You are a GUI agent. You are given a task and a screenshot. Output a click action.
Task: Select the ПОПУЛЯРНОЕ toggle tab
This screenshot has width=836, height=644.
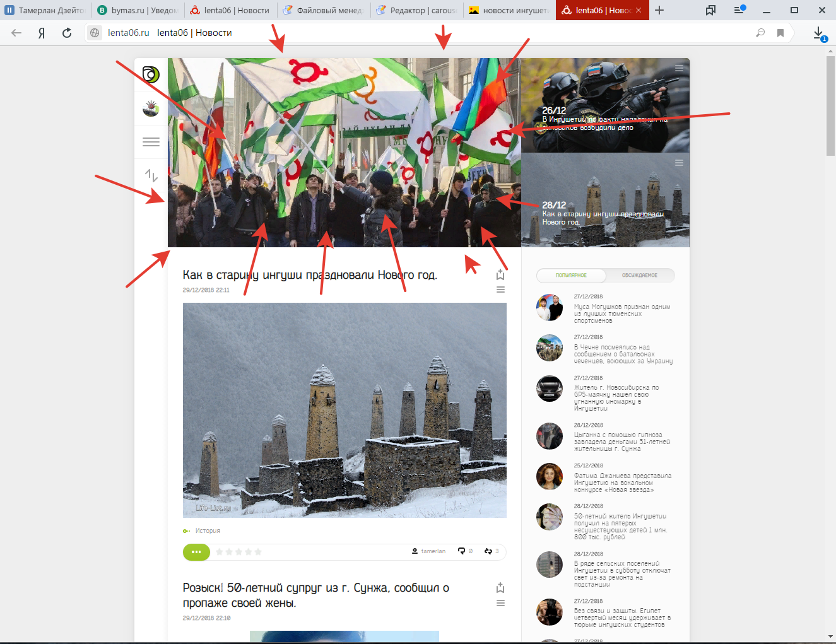571,276
